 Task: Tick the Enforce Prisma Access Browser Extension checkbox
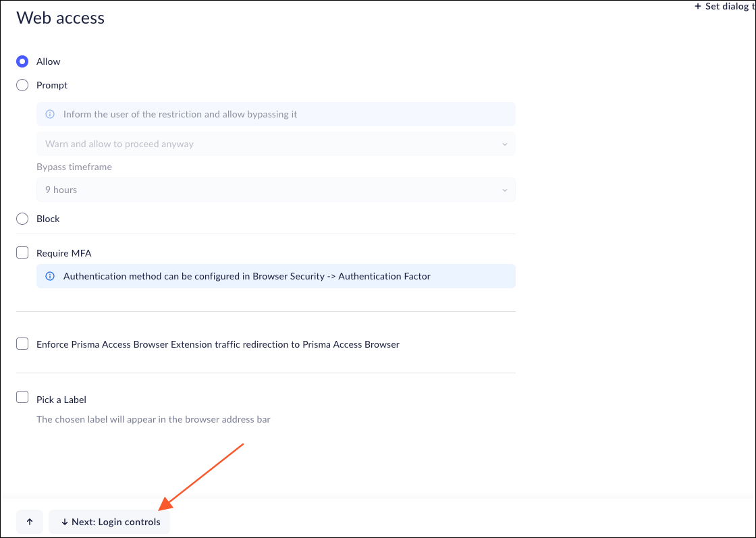coord(22,344)
